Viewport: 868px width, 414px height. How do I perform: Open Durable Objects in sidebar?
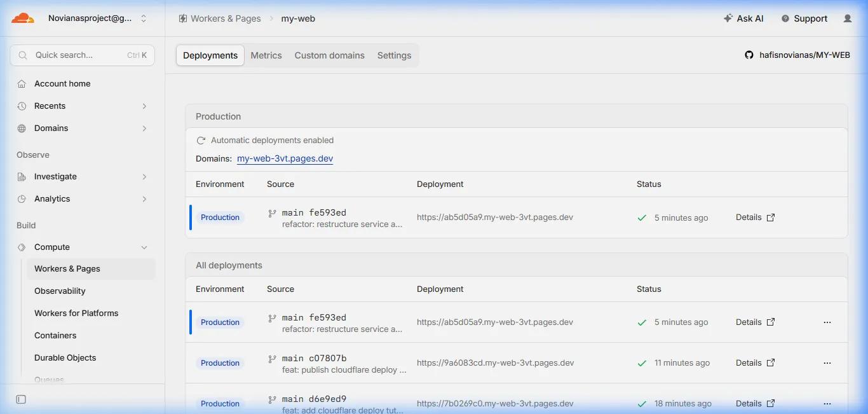tap(65, 358)
